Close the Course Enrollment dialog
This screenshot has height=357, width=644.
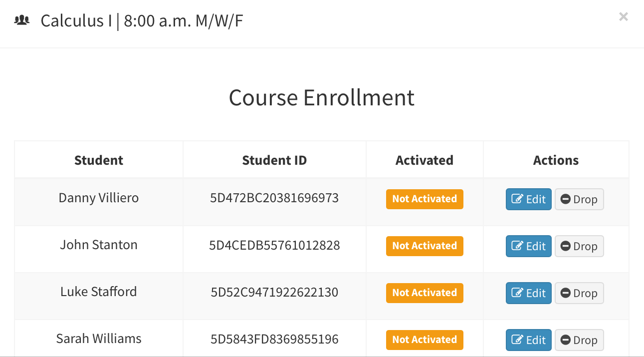[623, 16]
